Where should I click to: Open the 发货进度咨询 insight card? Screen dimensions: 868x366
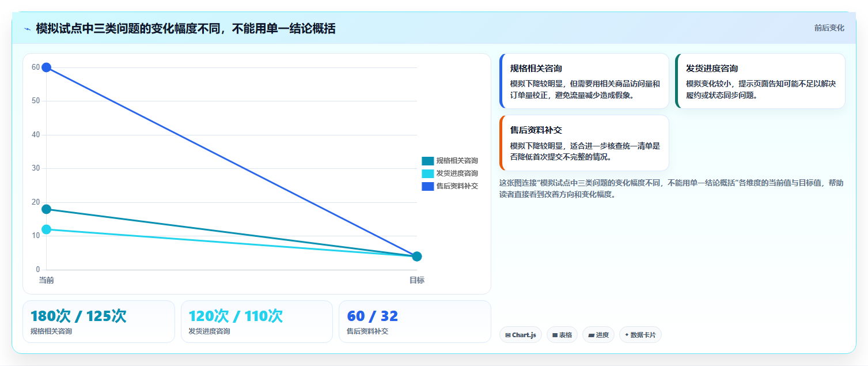[760, 81]
